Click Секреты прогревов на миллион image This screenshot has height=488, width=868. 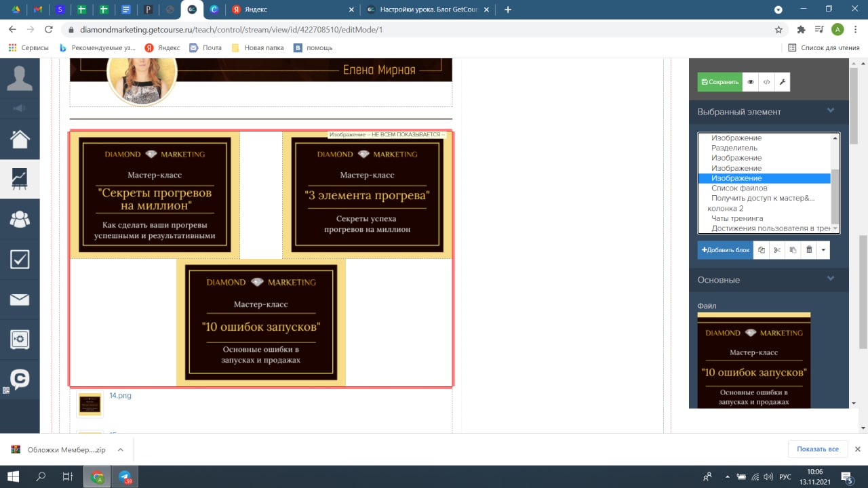pyautogui.click(x=155, y=195)
